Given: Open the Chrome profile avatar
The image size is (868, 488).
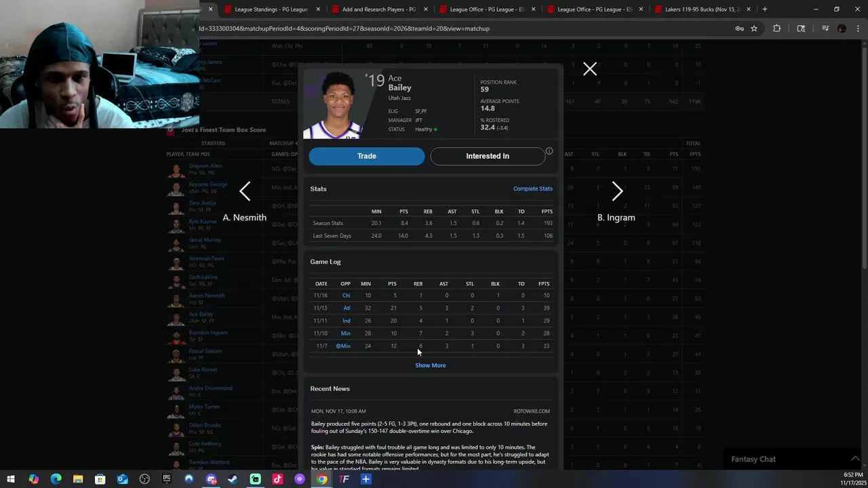Looking at the screenshot, I should tap(842, 28).
